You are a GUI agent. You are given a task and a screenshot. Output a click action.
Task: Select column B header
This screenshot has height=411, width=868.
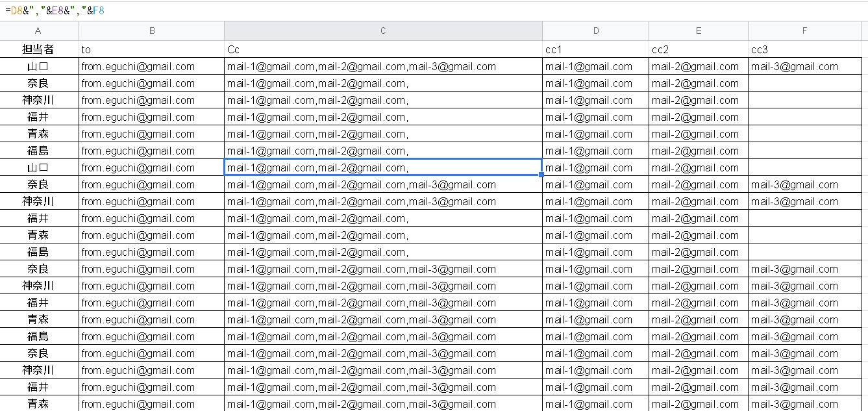[x=151, y=31]
